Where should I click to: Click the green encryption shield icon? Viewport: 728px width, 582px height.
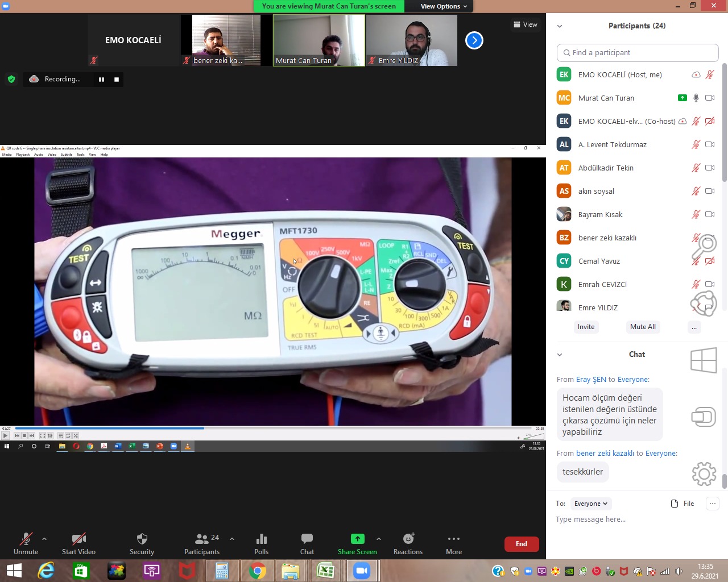pyautogui.click(x=11, y=79)
